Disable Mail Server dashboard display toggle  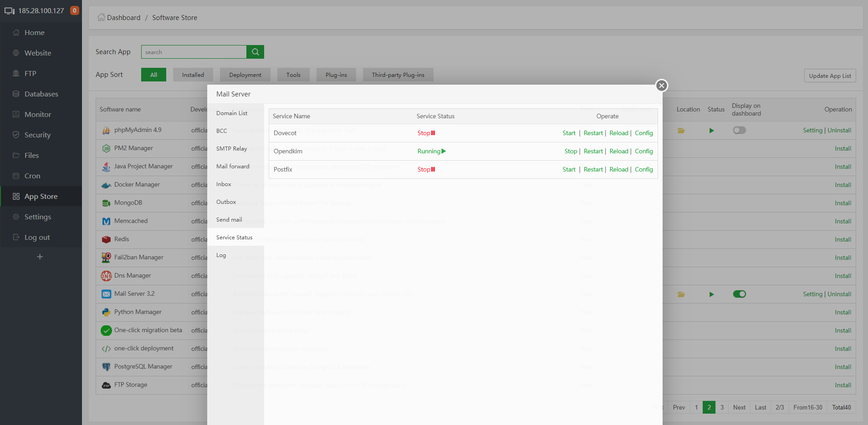(739, 294)
